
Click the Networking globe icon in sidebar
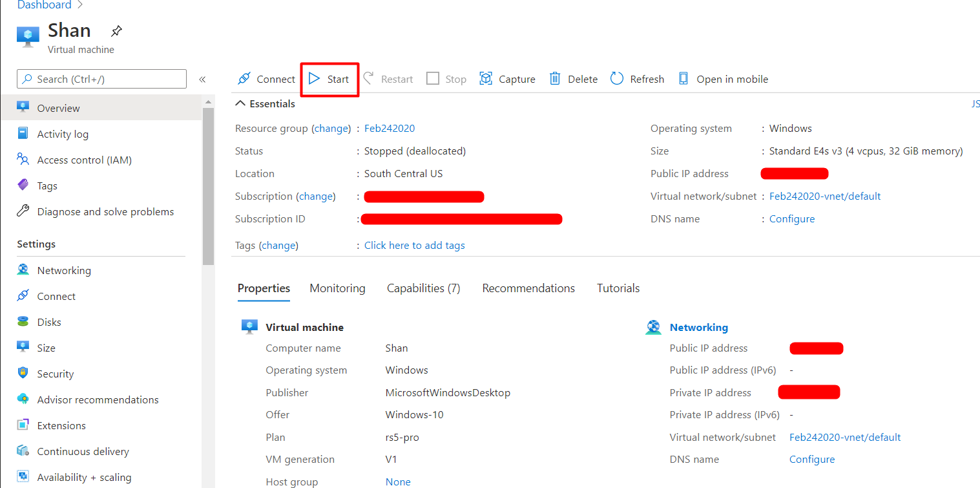(x=23, y=270)
